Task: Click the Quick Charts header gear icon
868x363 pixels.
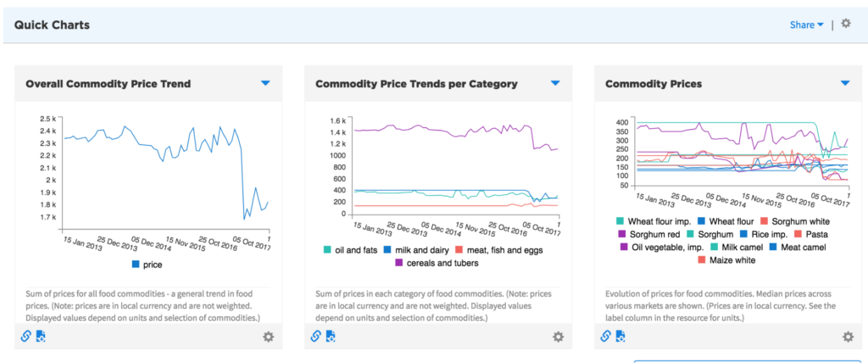Action: point(846,25)
